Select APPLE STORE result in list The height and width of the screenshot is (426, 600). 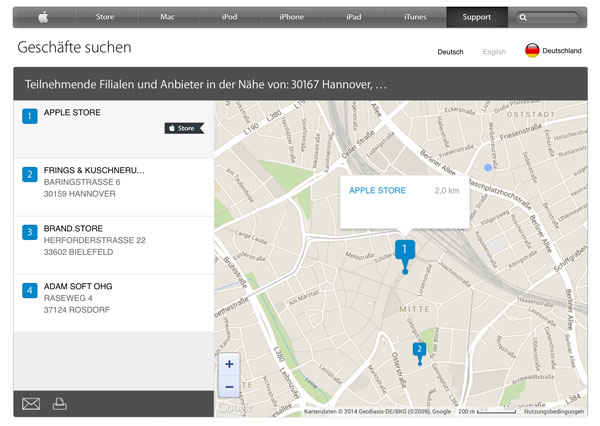click(x=114, y=130)
